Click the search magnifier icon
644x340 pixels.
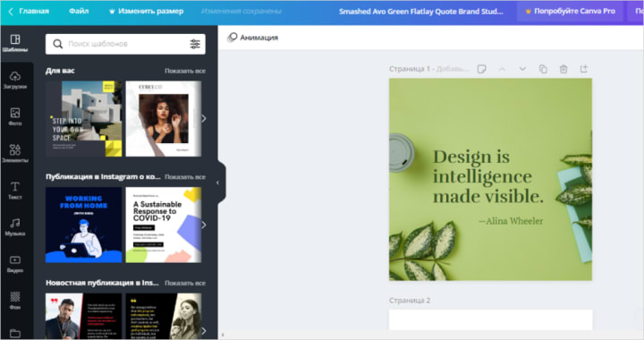tap(58, 44)
